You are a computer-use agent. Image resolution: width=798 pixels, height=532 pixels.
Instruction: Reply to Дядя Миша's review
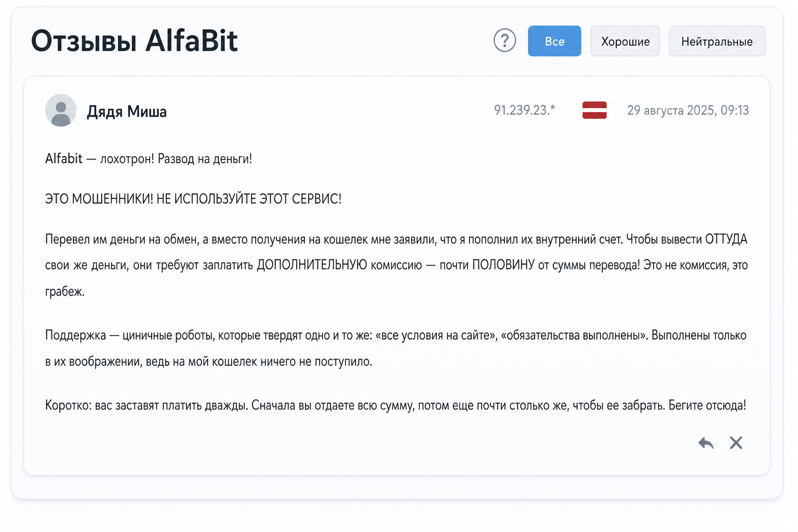click(x=706, y=443)
